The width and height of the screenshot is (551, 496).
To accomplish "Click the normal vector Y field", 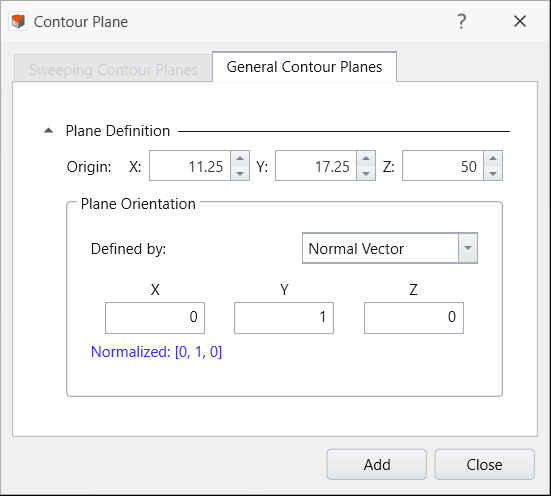I will (x=284, y=318).
